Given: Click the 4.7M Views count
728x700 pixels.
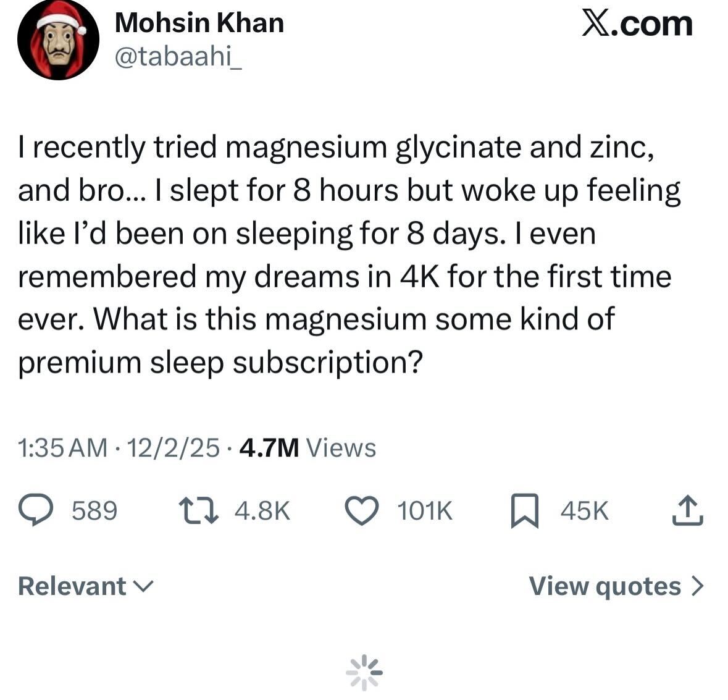Looking at the screenshot, I should [x=307, y=448].
